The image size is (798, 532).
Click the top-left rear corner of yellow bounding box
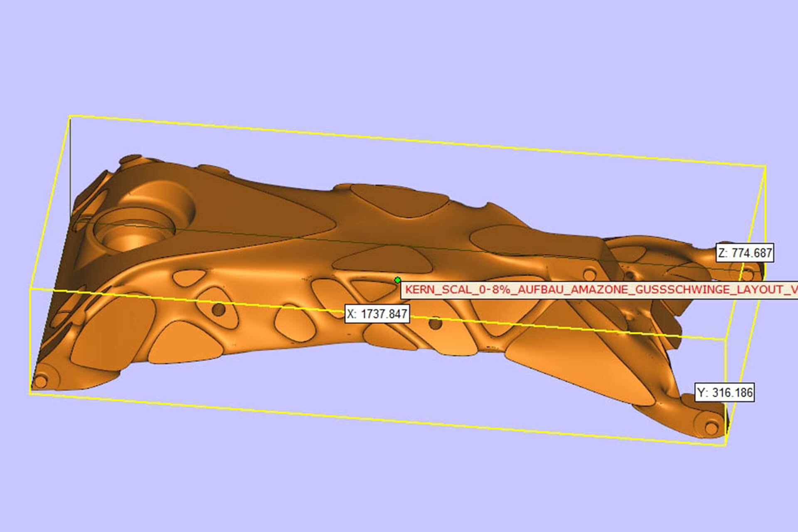[69, 116]
